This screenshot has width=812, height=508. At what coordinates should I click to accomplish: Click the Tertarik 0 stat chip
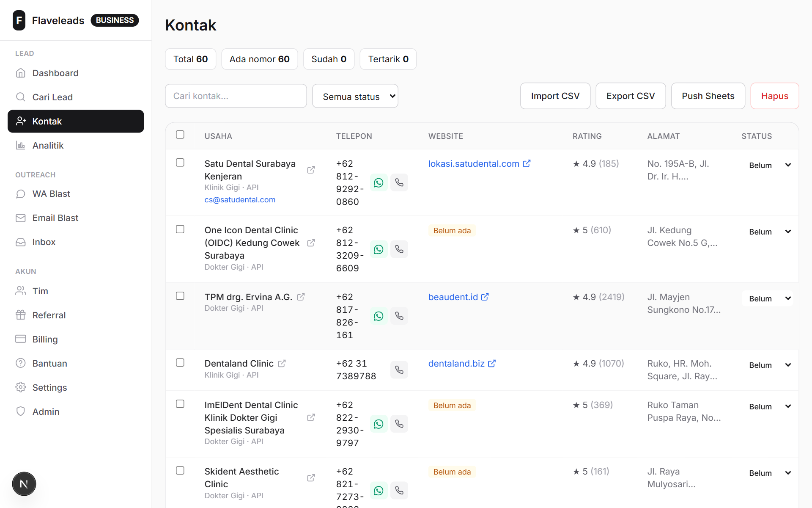(x=388, y=59)
